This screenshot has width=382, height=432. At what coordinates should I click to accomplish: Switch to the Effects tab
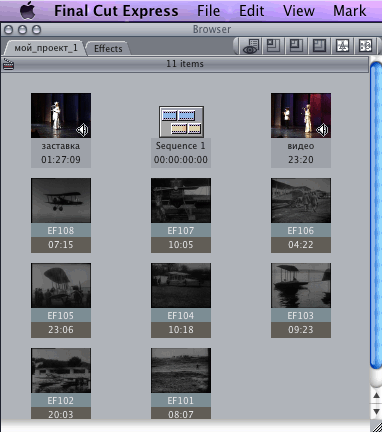[x=108, y=48]
